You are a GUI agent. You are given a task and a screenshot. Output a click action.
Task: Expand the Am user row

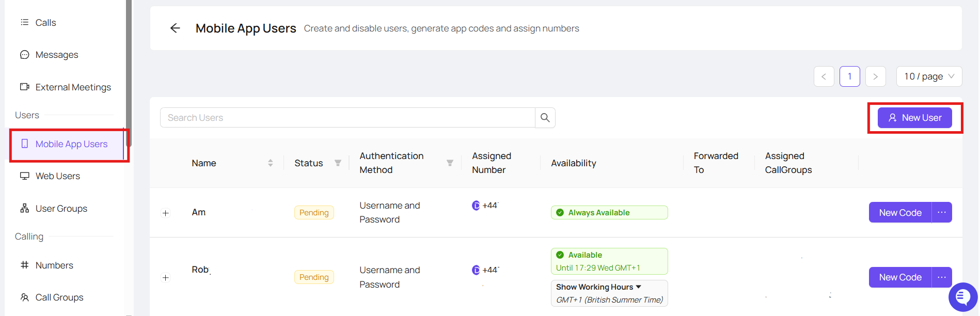pyautogui.click(x=166, y=213)
